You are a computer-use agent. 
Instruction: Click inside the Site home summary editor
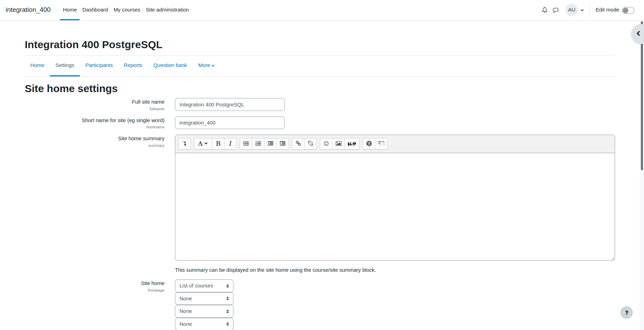(395, 207)
